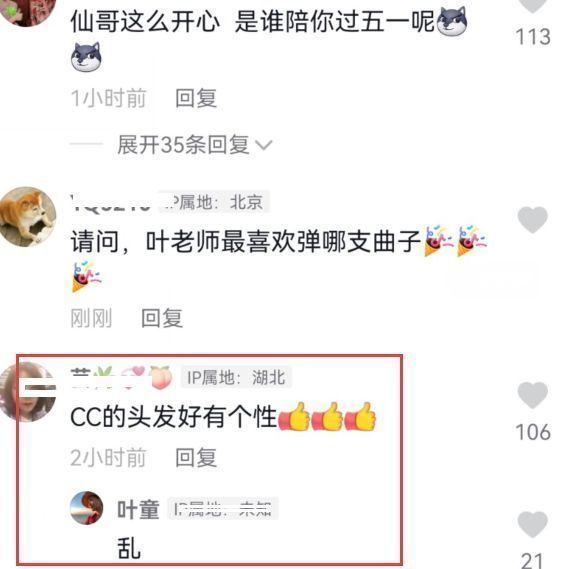561x569 pixels.
Task: Tap the username 叶童
Action: pos(138,509)
